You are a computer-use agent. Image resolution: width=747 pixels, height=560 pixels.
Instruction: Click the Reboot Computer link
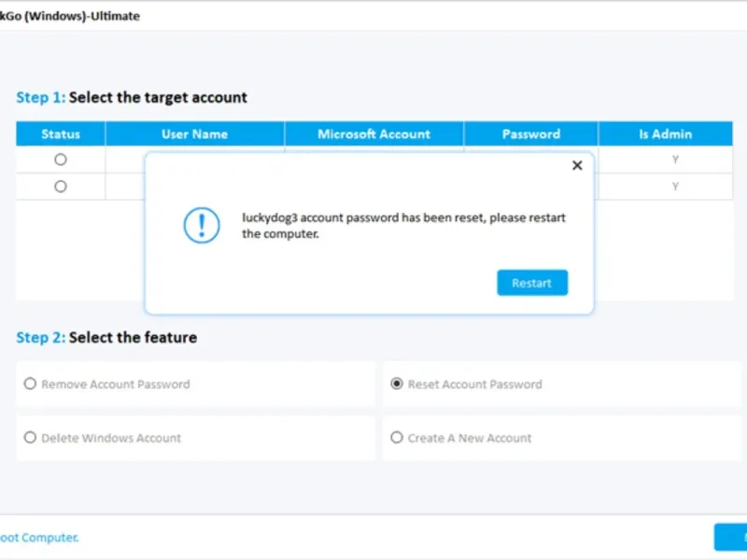[39, 538]
